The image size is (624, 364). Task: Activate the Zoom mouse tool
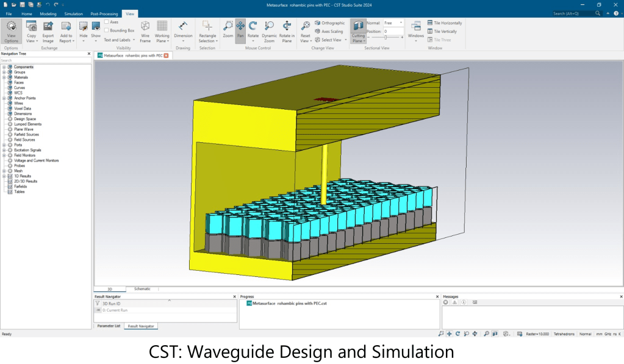228,30
